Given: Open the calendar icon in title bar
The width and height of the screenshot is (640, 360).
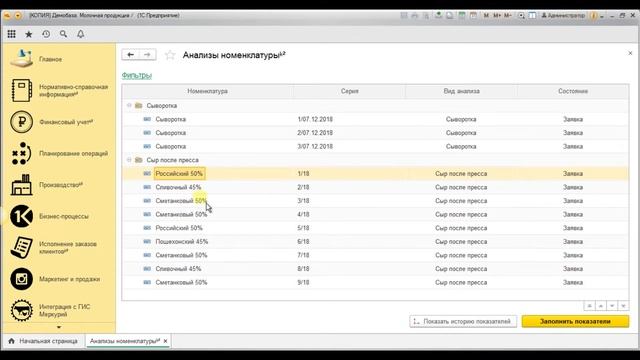Looking at the screenshot, I should point(473,16).
